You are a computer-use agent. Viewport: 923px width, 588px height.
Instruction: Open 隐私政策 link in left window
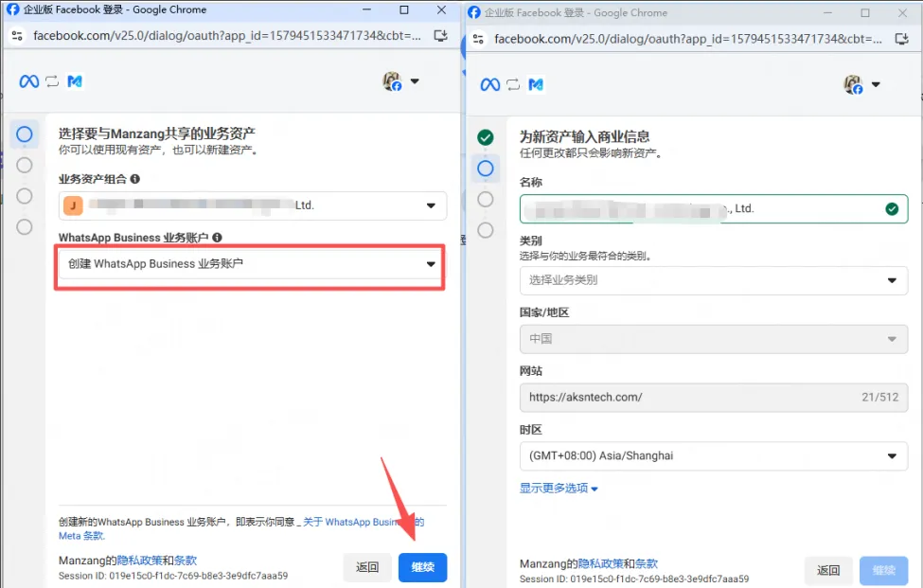tap(139, 561)
